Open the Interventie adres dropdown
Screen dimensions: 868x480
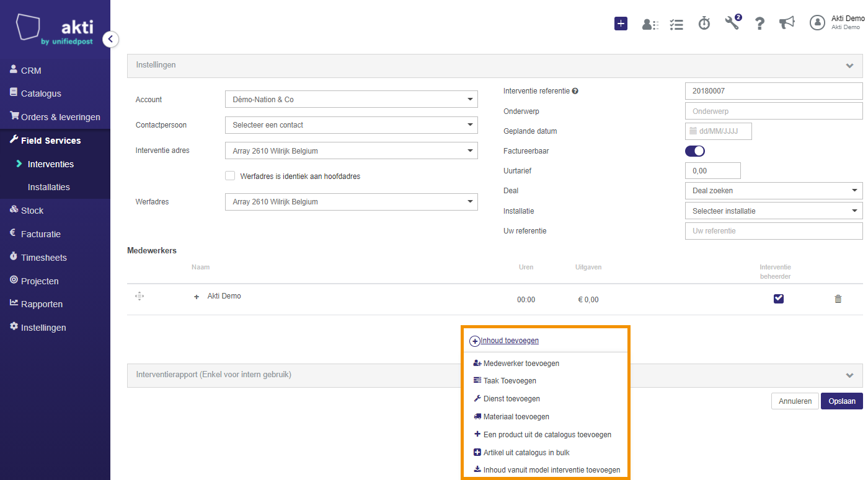352,151
